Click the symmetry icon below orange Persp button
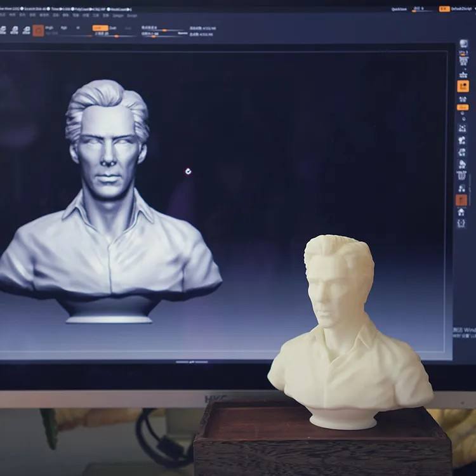476x476 pixels. tap(463, 99)
